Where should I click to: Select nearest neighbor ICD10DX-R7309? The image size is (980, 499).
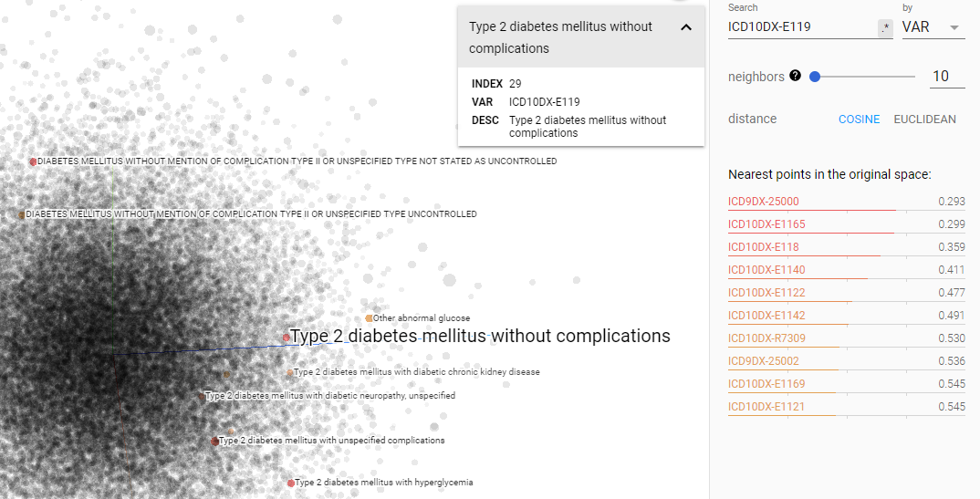pyautogui.click(x=767, y=338)
